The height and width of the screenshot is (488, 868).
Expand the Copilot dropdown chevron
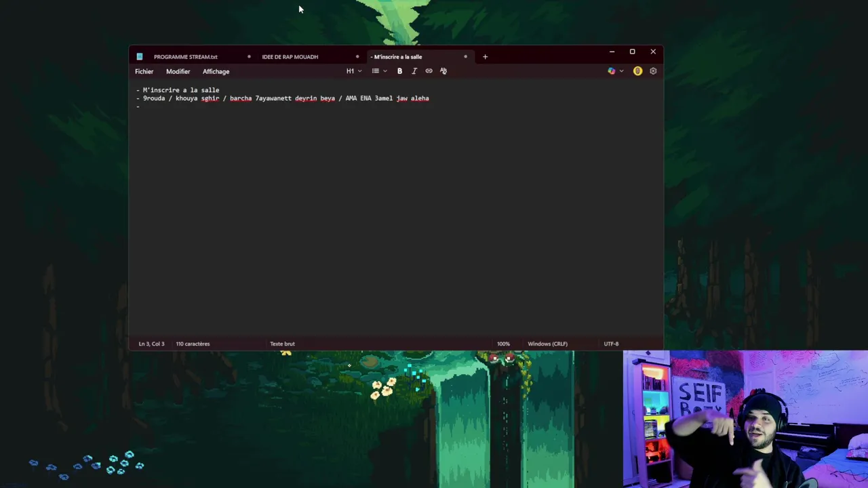(621, 71)
